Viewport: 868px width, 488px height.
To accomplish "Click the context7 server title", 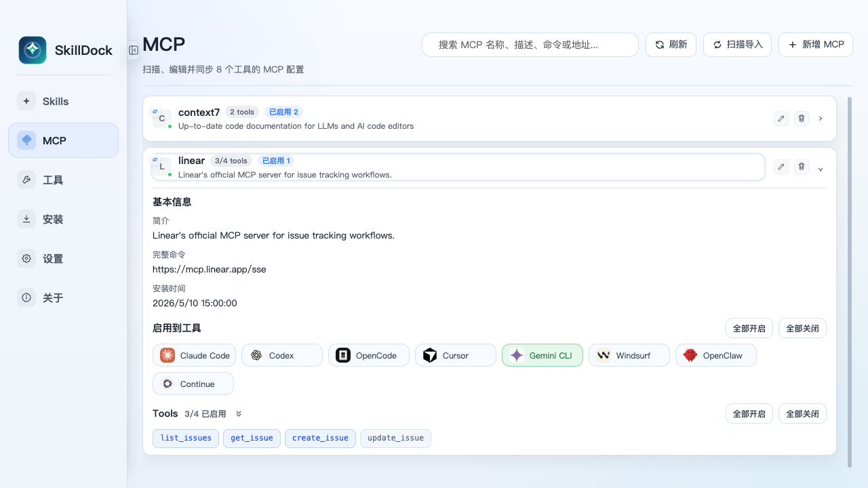I will (x=199, y=113).
